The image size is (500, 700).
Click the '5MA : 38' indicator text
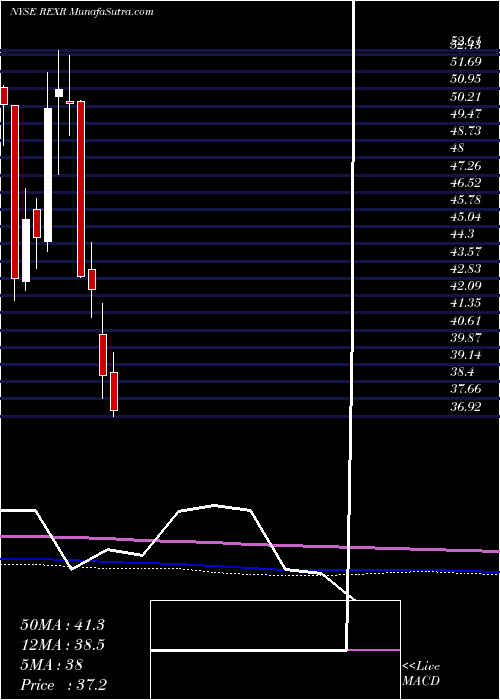51,665
